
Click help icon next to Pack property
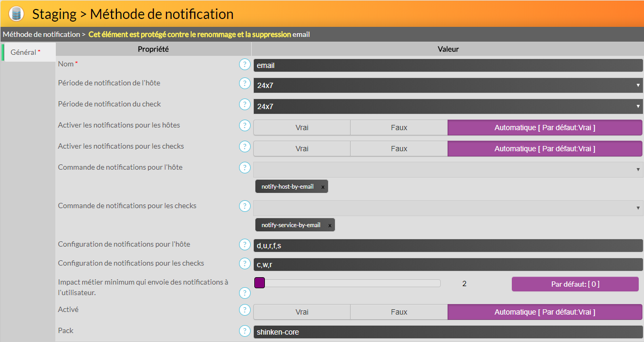click(244, 331)
